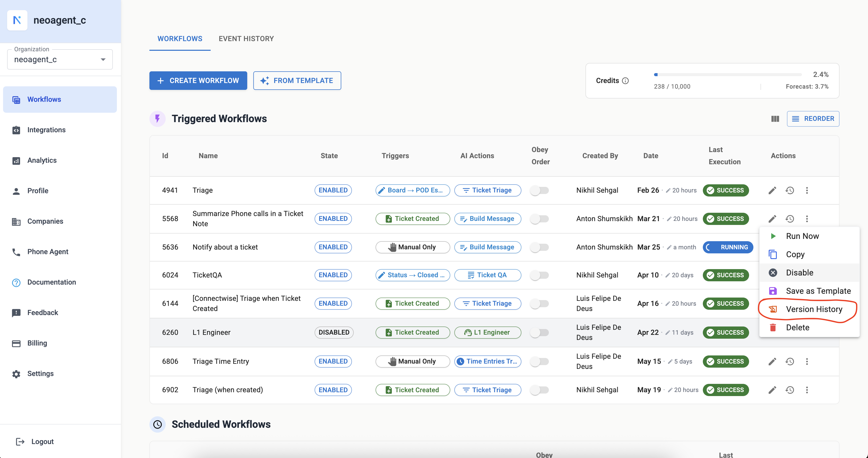Open Phone Agent from sidebar
Viewport: 868px width, 458px height.
point(48,252)
